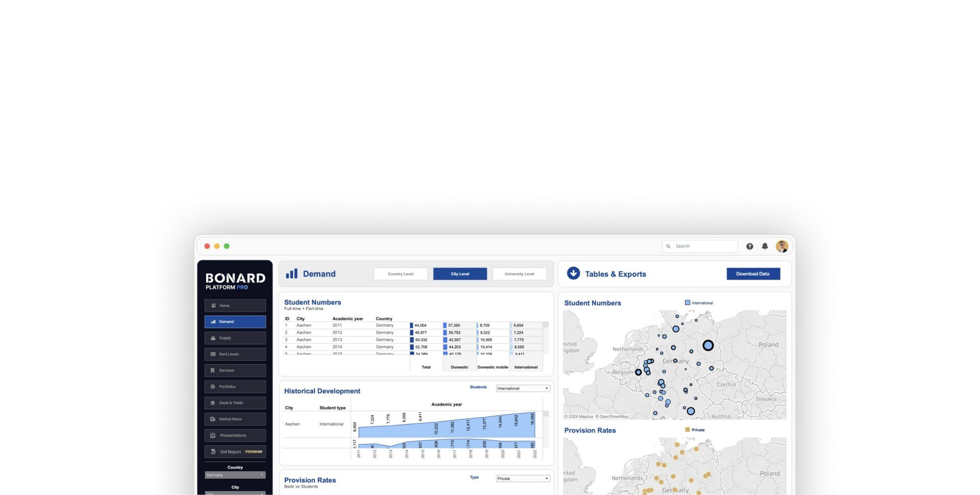Select the City Level view
Screen dimensions: 980x495
point(459,274)
